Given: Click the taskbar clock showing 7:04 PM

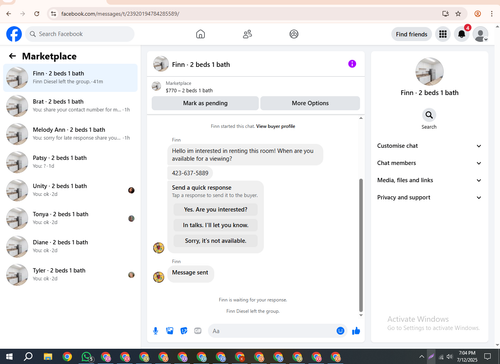Looking at the screenshot, I should click(467, 357).
